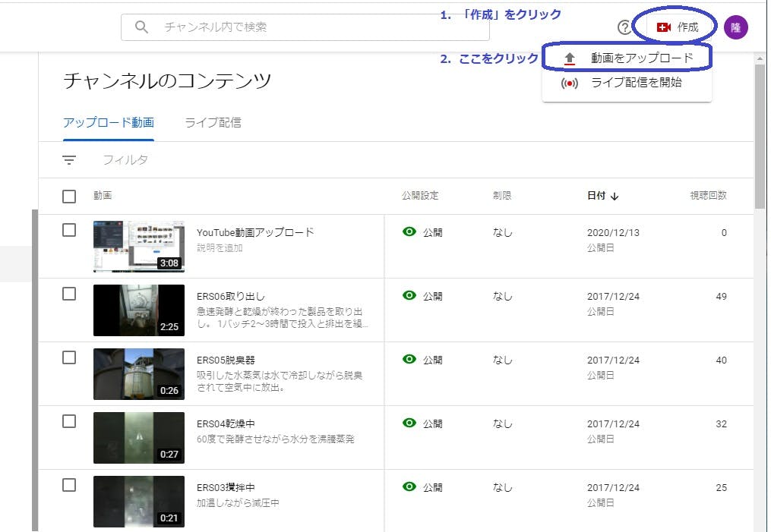Click 説明を追加 under YouTube動画アップロード
771x532 pixels.
click(221, 247)
